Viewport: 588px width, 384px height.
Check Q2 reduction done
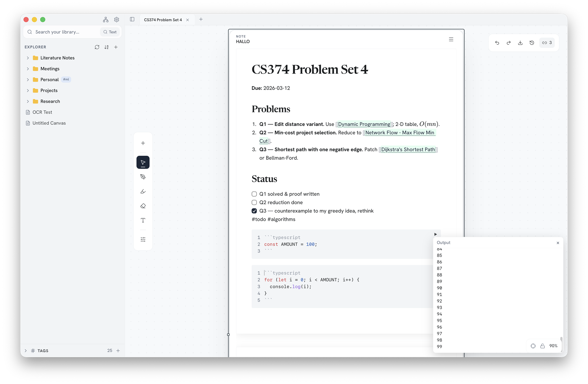(x=254, y=203)
